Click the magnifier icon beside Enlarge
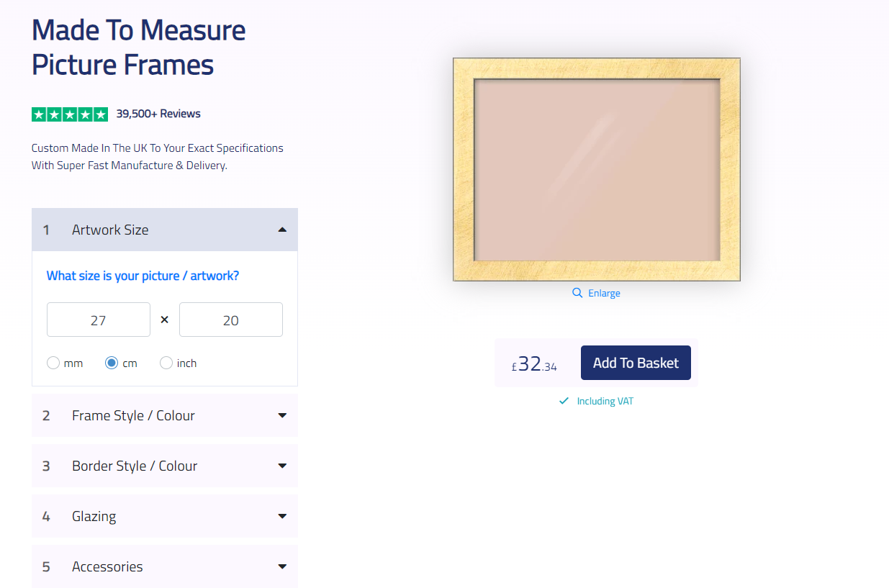This screenshot has width=889, height=588. tap(577, 293)
